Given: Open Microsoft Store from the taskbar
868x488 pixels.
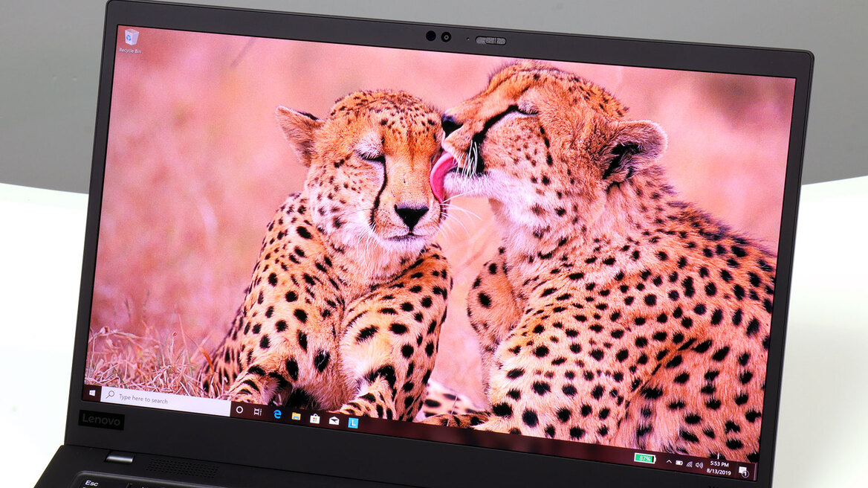Looking at the screenshot, I should [314, 419].
